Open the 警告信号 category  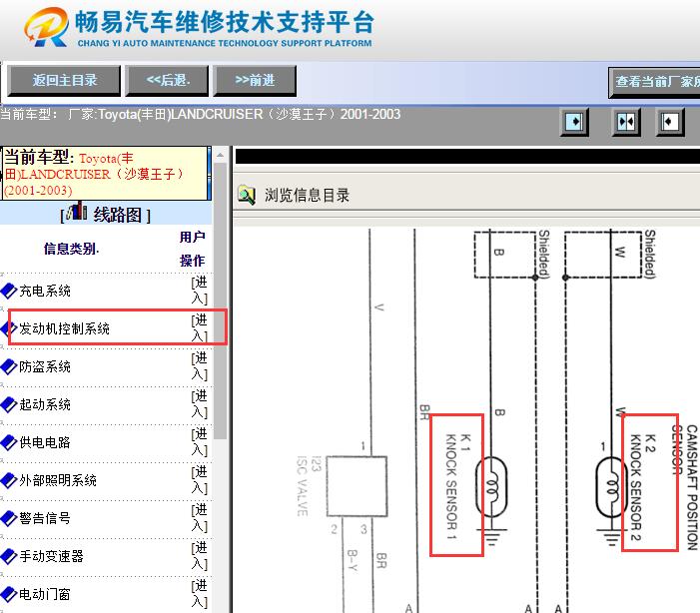click(x=45, y=519)
